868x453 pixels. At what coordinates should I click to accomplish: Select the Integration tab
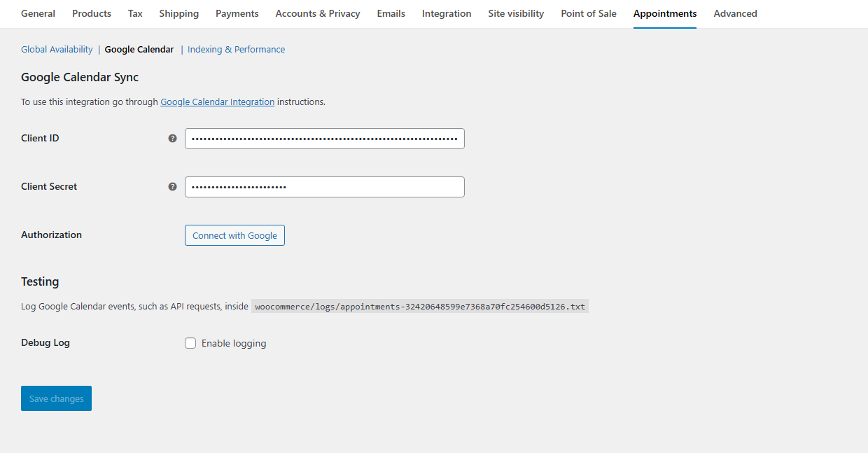[446, 13]
